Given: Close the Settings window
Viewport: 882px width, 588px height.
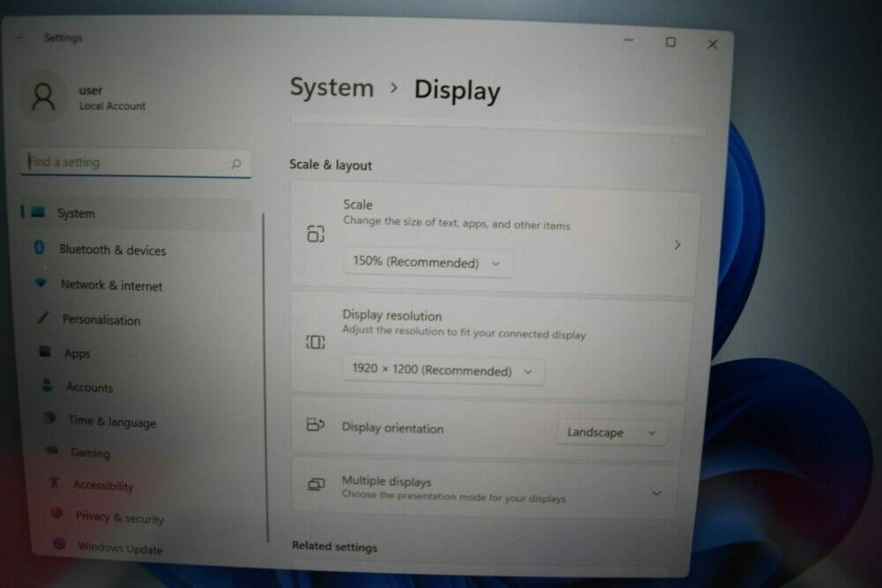Looking at the screenshot, I should (x=713, y=44).
